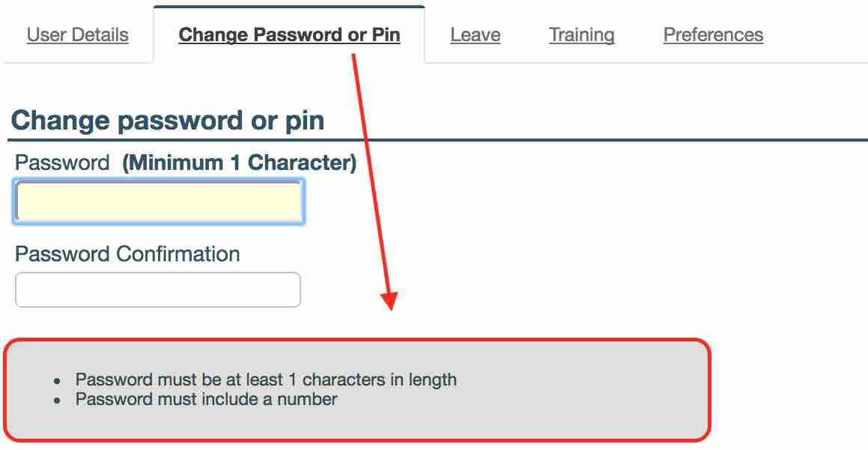Click into the Password Confirmation field
Screen dimensions: 868x450
click(x=157, y=290)
